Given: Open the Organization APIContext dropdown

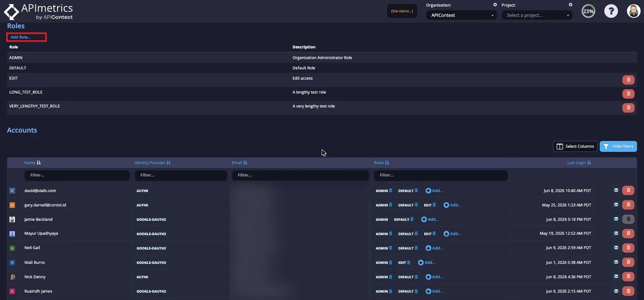Looking at the screenshot, I should (x=461, y=15).
